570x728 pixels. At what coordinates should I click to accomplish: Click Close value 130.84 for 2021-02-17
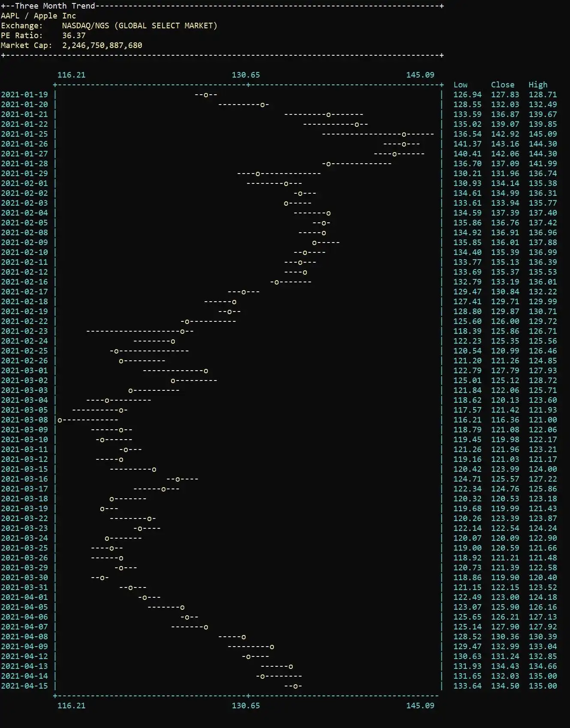tap(505, 292)
